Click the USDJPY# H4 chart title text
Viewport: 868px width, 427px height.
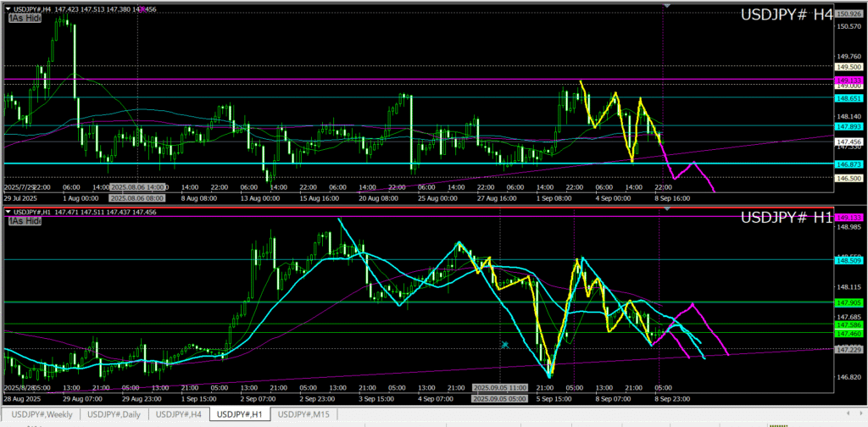(787, 15)
